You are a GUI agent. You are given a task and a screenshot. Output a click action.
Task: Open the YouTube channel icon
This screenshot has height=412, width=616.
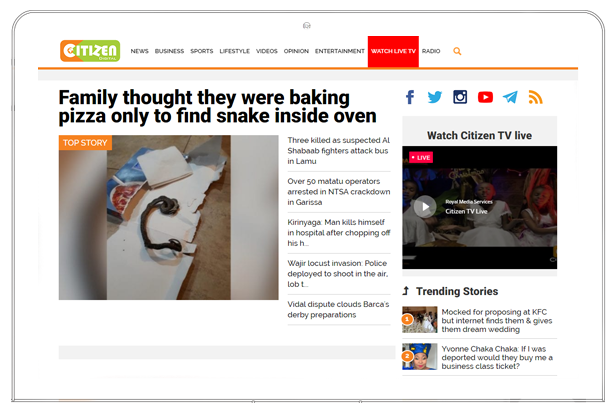485,97
